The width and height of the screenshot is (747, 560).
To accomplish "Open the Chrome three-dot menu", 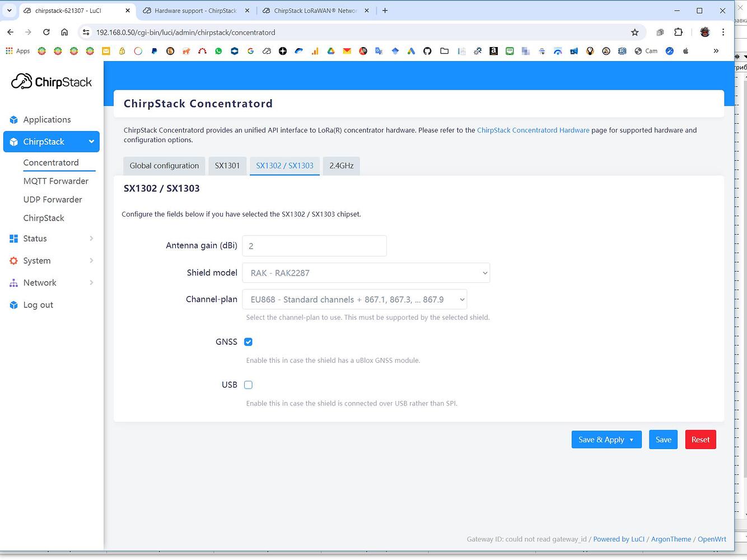I will pyautogui.click(x=723, y=32).
